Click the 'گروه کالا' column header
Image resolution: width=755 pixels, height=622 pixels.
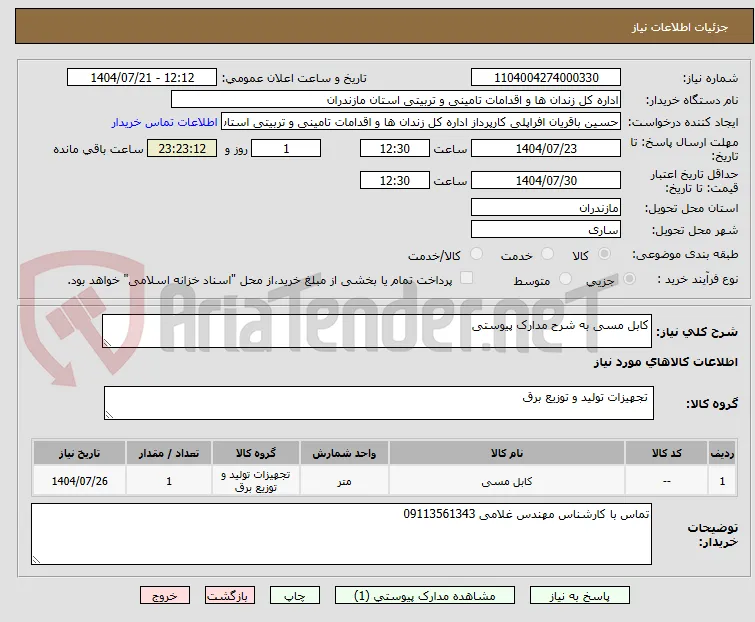pyautogui.click(x=256, y=453)
